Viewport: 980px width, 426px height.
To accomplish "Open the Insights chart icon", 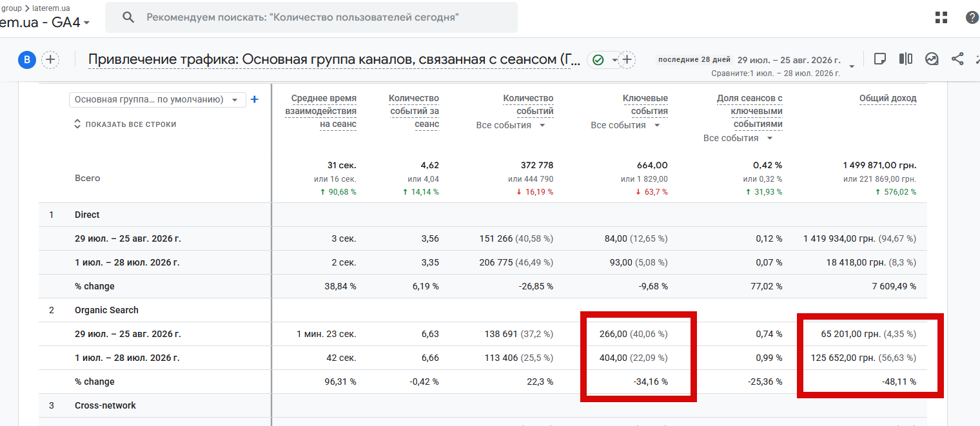I will (x=932, y=59).
